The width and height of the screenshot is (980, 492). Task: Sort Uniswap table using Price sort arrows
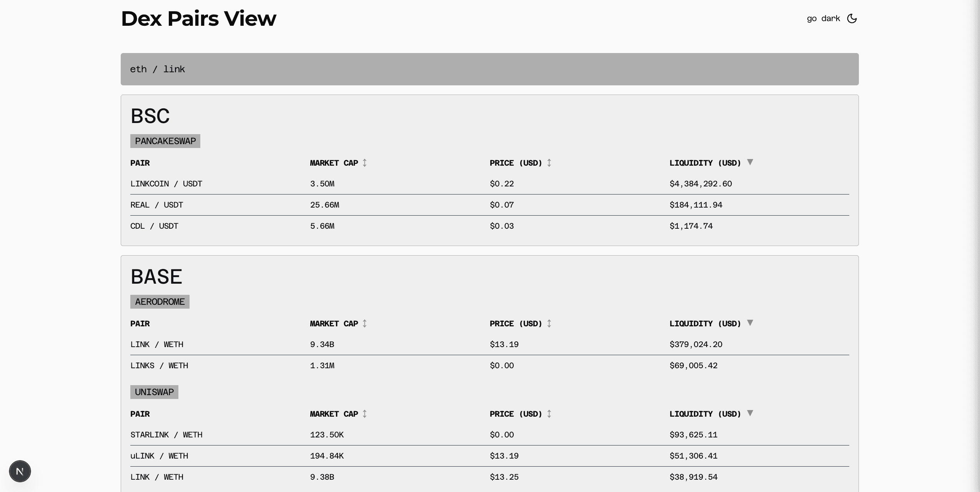(548, 414)
